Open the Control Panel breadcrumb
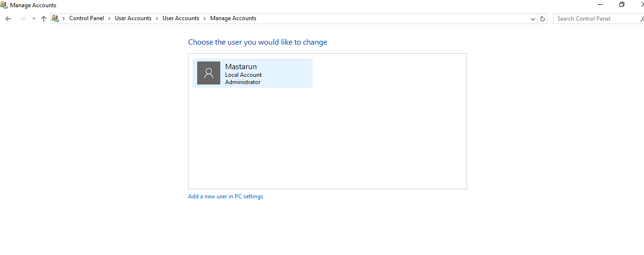This screenshot has height=255, width=644. pyautogui.click(x=87, y=18)
